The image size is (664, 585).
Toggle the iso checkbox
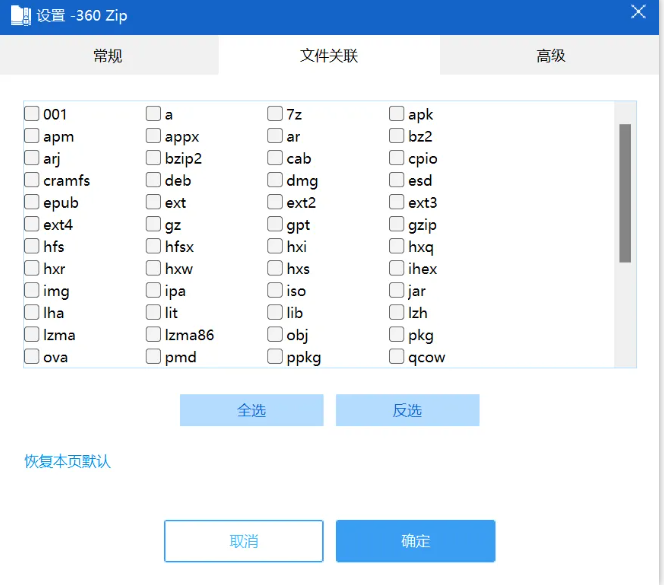(x=275, y=290)
